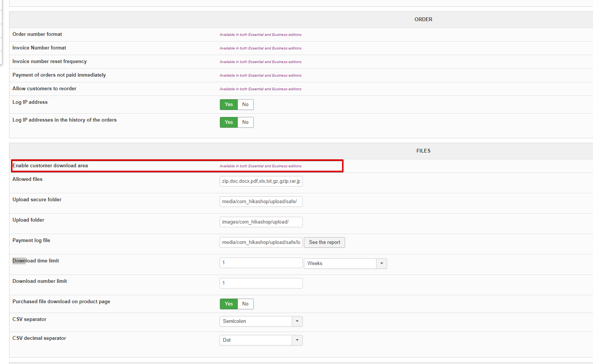The height and width of the screenshot is (364, 593).
Task: Focus the Download time limit value field
Action: (x=261, y=263)
